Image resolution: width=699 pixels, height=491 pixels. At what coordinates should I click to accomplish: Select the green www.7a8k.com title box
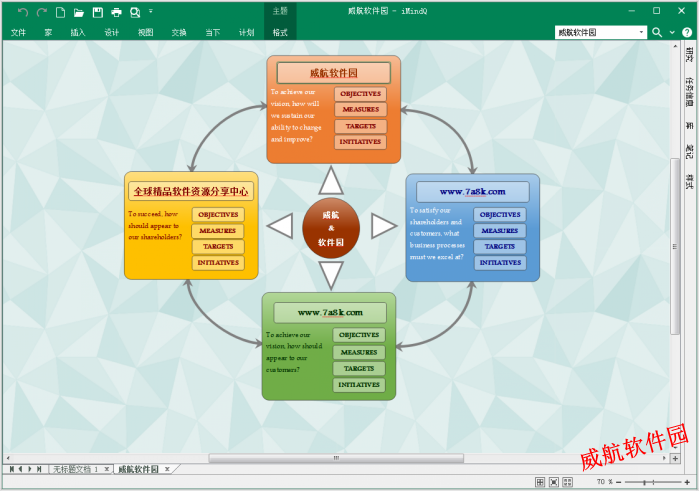click(x=330, y=313)
